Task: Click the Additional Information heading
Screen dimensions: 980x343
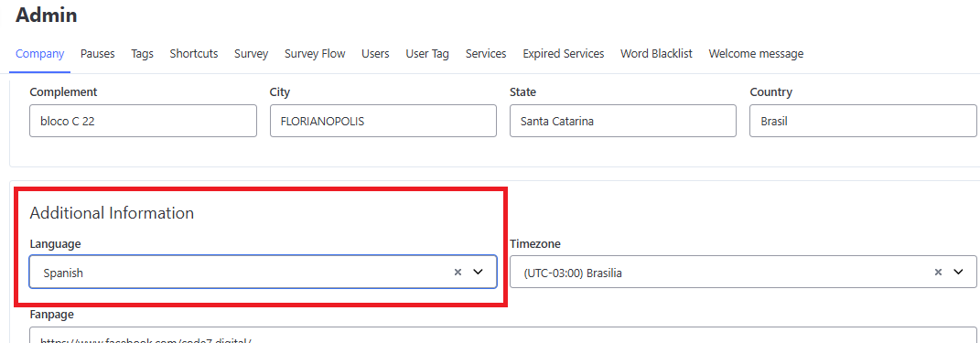Action: pyautogui.click(x=112, y=213)
